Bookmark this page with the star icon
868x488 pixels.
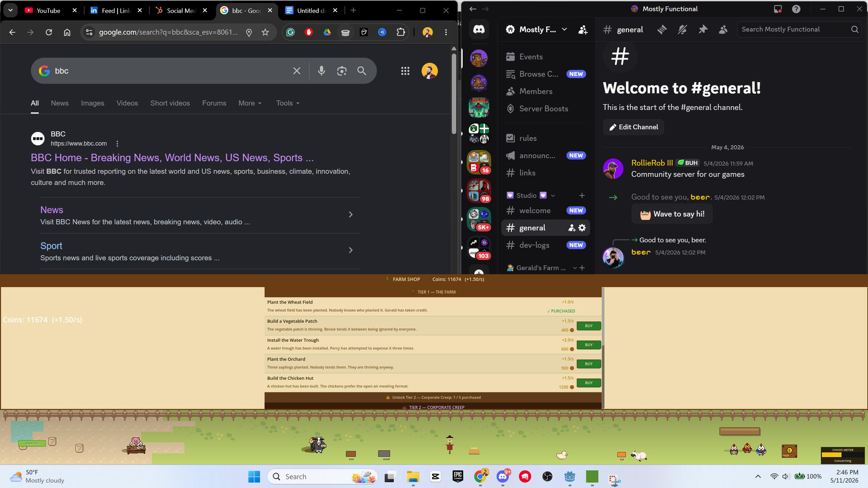coord(265,32)
